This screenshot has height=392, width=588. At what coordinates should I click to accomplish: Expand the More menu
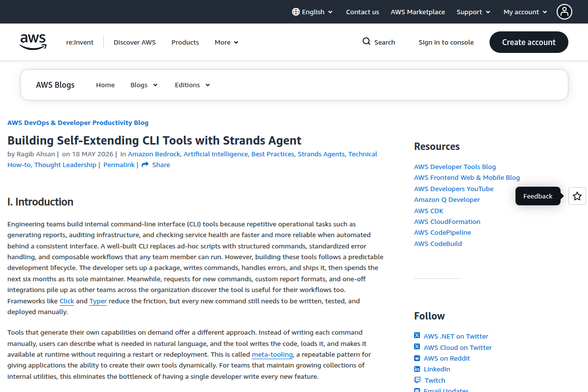226,42
